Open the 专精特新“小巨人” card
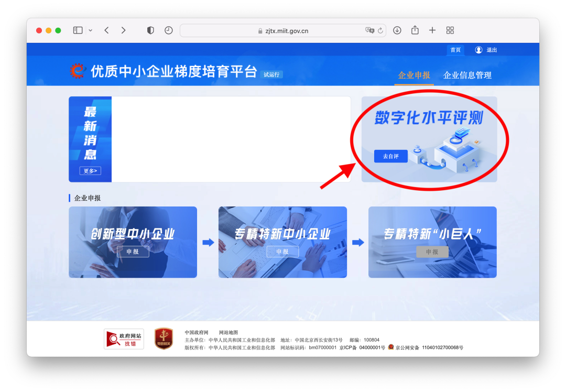Viewport: 566px width, 392px height. [432, 242]
